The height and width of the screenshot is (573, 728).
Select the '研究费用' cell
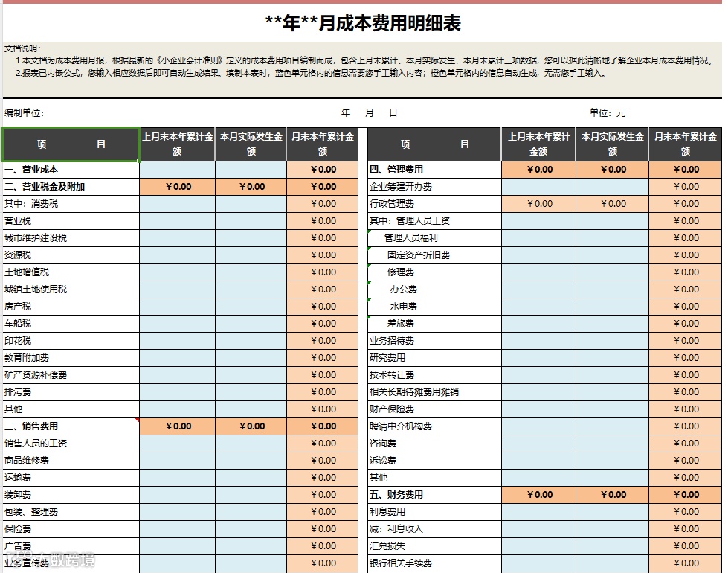pos(434,358)
